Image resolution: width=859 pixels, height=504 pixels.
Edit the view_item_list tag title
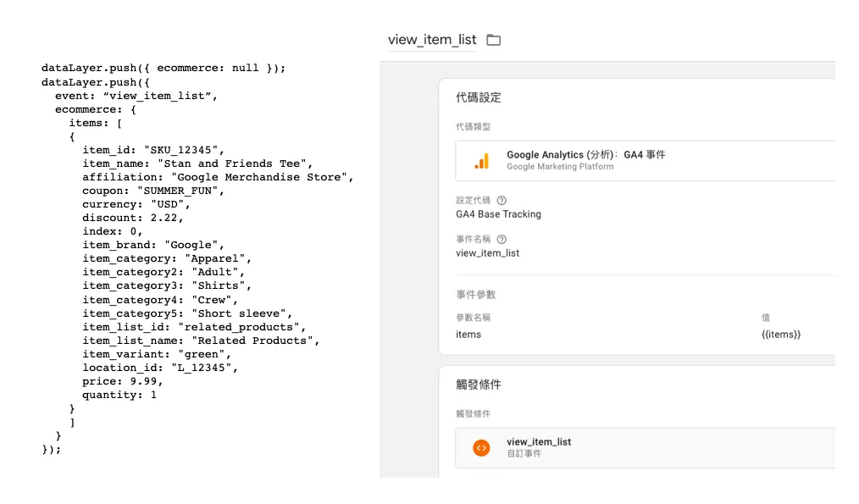coord(432,40)
